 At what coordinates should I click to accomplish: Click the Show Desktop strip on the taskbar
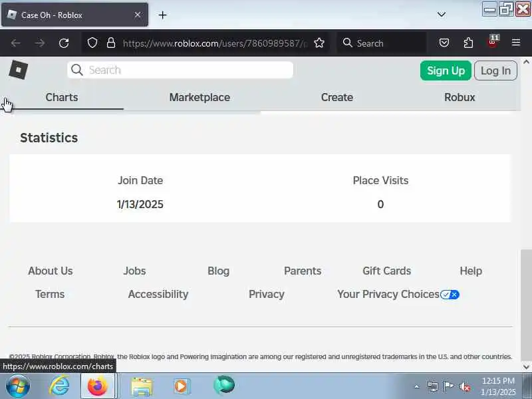tap(527, 386)
